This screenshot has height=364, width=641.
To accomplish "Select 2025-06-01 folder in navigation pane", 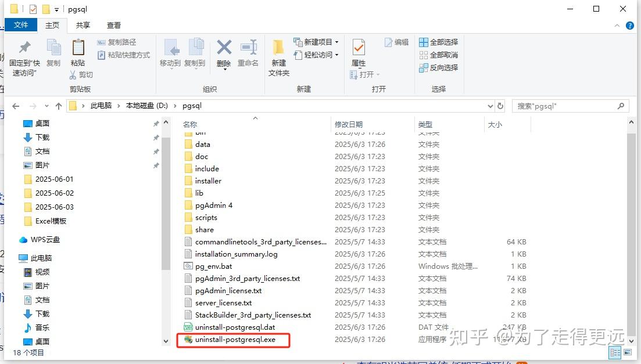I will click(55, 179).
